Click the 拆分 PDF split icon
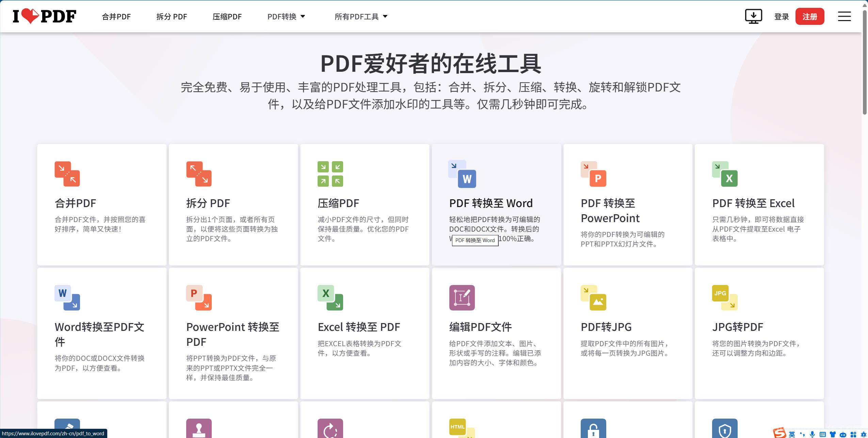Viewport: 868px width, 438px height. [199, 174]
